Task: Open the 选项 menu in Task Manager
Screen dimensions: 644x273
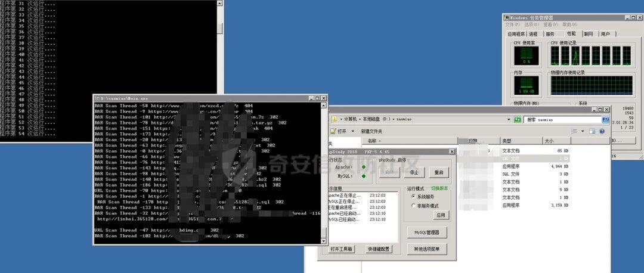Action: click(x=531, y=24)
